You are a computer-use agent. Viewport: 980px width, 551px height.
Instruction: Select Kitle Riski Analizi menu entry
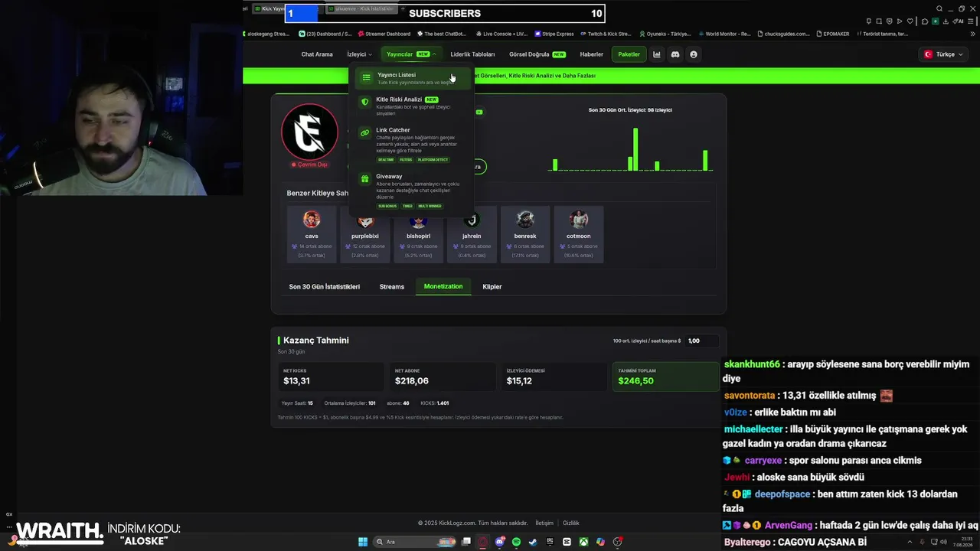coord(412,106)
